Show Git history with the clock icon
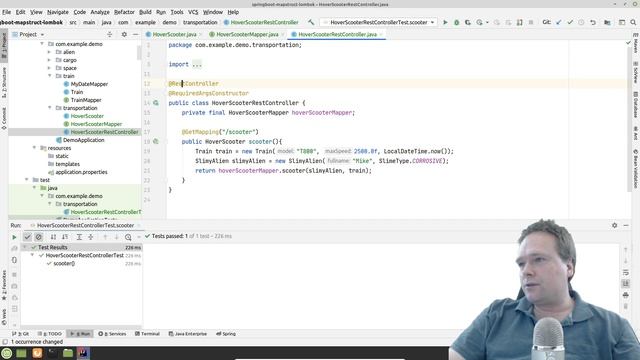 point(581,22)
